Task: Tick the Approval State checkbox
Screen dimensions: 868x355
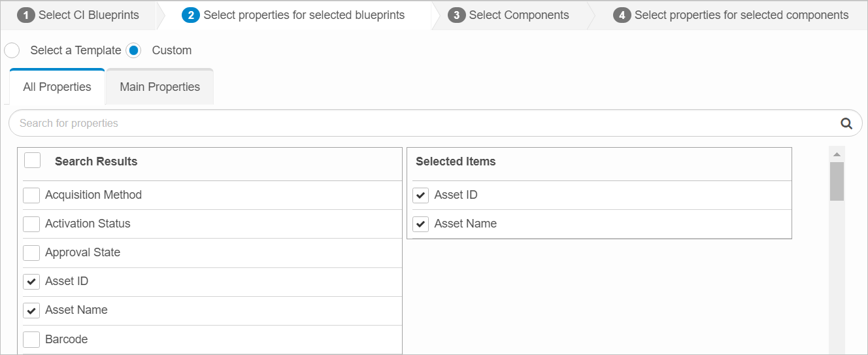Action: (31, 253)
